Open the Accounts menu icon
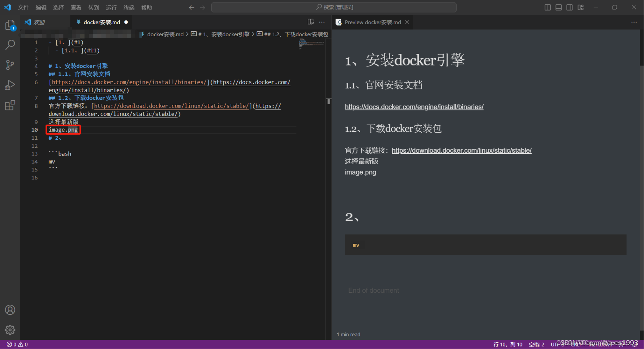The height and width of the screenshot is (349, 644). pos(10,310)
